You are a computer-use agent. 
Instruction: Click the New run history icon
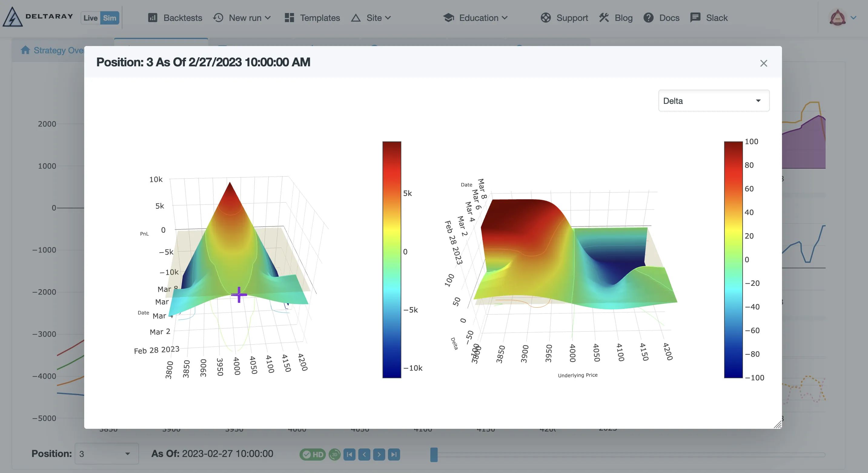pyautogui.click(x=219, y=18)
